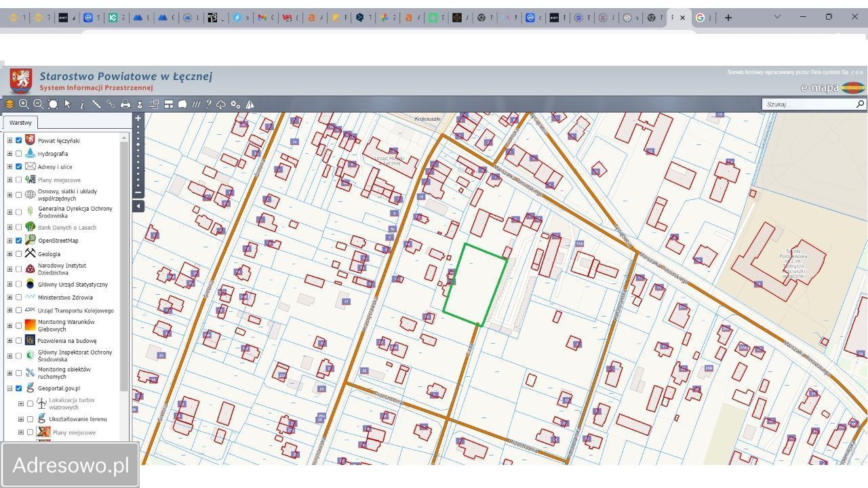Click the triple slash hatch tool
The width and height of the screenshot is (868, 488).
(x=197, y=104)
